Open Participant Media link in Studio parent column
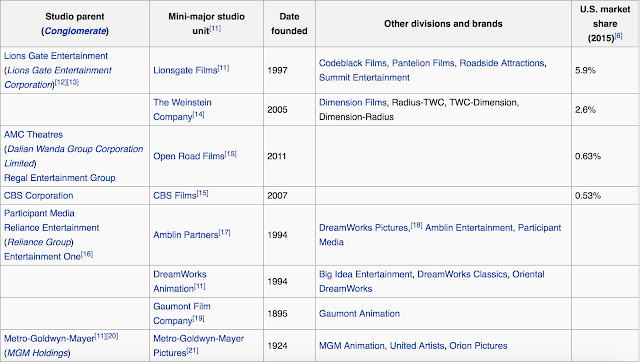 pyautogui.click(x=39, y=213)
